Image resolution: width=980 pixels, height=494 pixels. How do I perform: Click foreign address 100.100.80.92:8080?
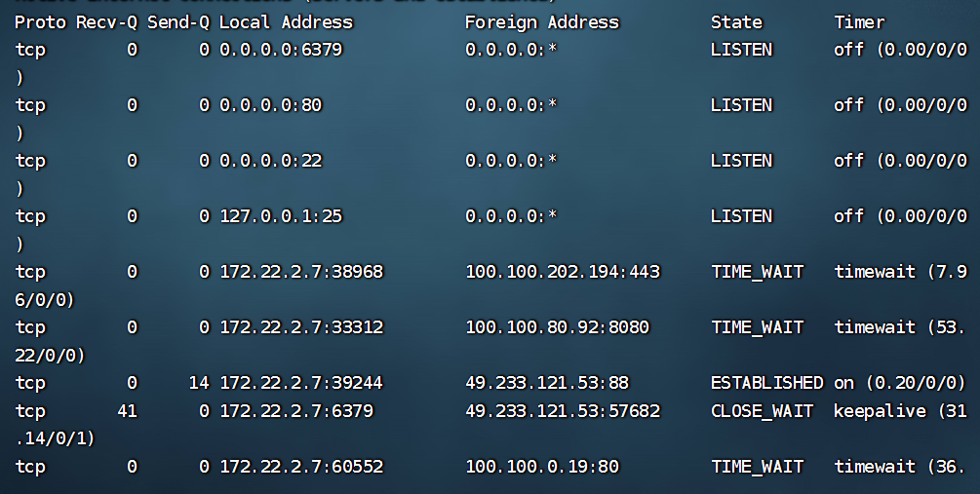557,327
